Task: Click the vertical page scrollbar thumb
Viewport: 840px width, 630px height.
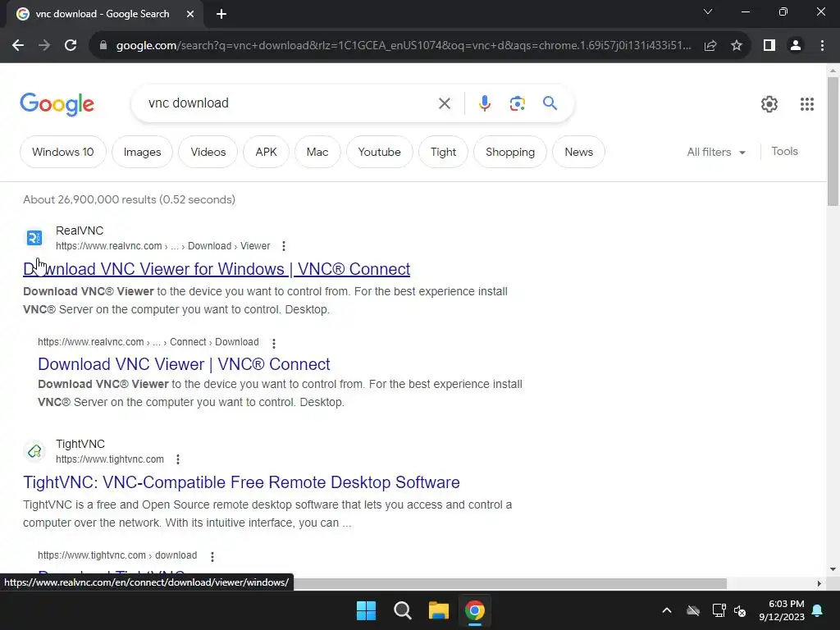Action: [x=833, y=141]
